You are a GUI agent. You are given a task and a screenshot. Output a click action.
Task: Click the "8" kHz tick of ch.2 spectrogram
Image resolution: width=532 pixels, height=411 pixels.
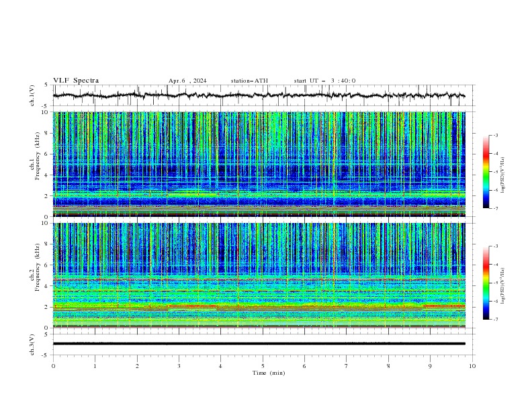[48, 244]
